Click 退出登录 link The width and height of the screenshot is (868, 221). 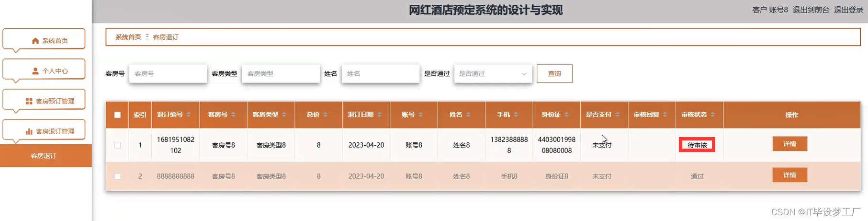point(848,10)
